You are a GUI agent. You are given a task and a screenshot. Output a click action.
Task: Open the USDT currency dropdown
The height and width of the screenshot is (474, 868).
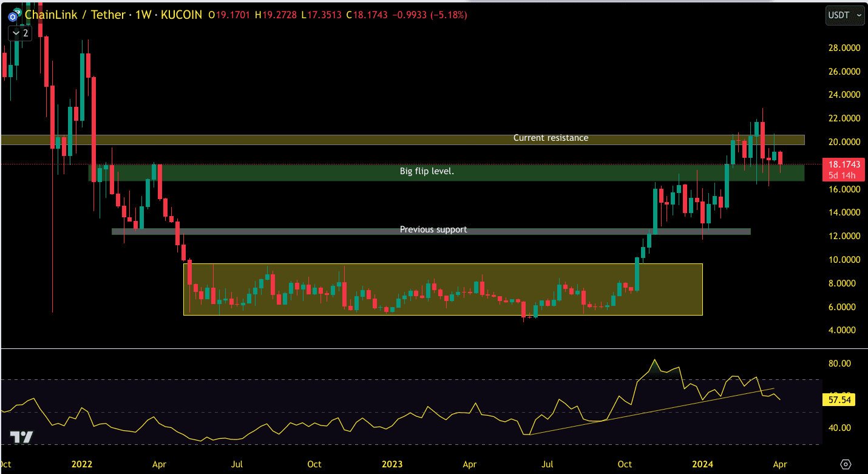(x=845, y=15)
